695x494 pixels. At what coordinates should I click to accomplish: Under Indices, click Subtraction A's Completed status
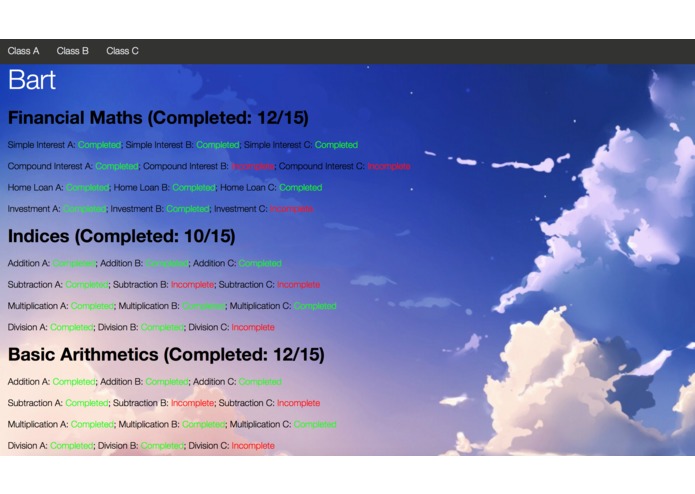pyautogui.click(x=87, y=284)
